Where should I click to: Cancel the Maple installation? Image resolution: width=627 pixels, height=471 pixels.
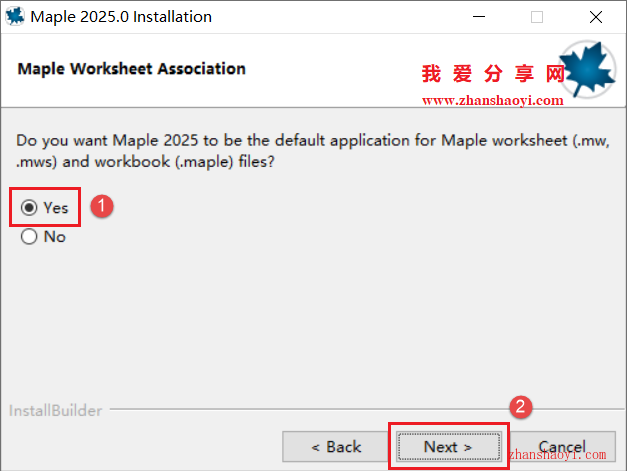tap(562, 447)
